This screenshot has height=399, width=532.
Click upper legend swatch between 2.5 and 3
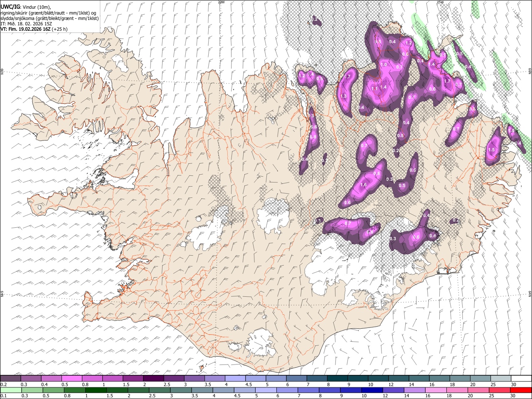point(174,378)
